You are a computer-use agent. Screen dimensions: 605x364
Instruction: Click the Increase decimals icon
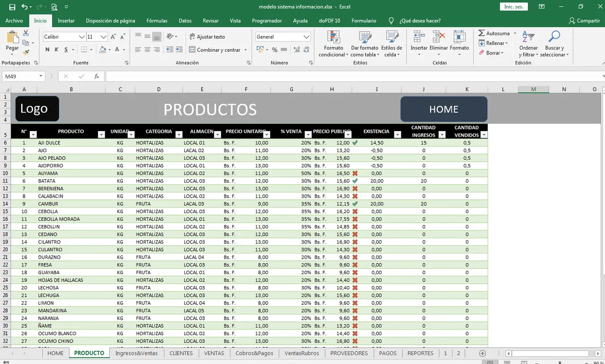(297, 50)
